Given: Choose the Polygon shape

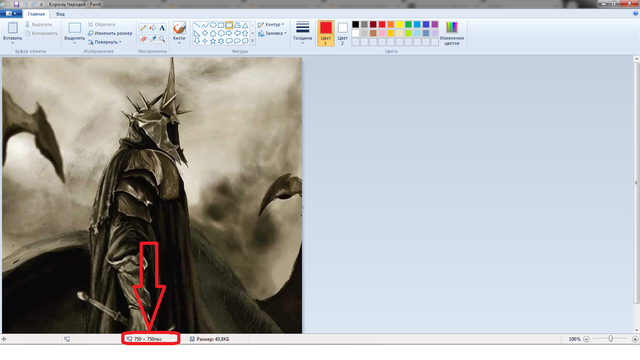Looking at the screenshot, I should pyautogui.click(x=237, y=25).
